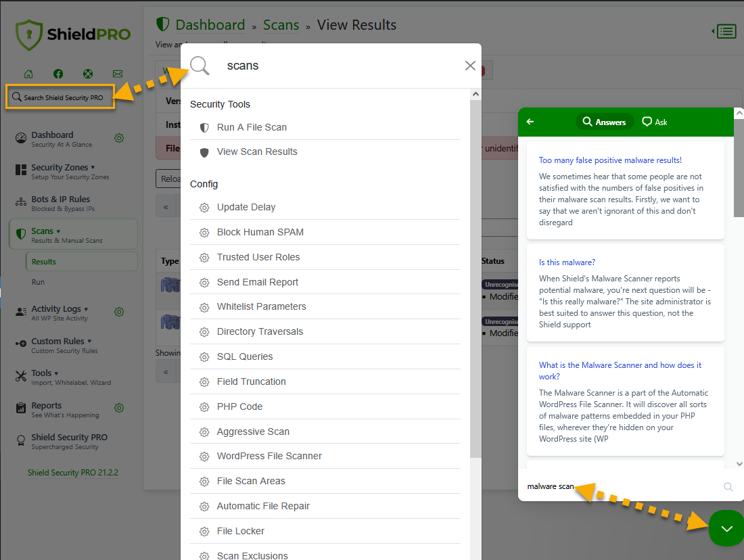Open Update Delay config option
This screenshot has width=744, height=560.
pyautogui.click(x=325, y=208)
